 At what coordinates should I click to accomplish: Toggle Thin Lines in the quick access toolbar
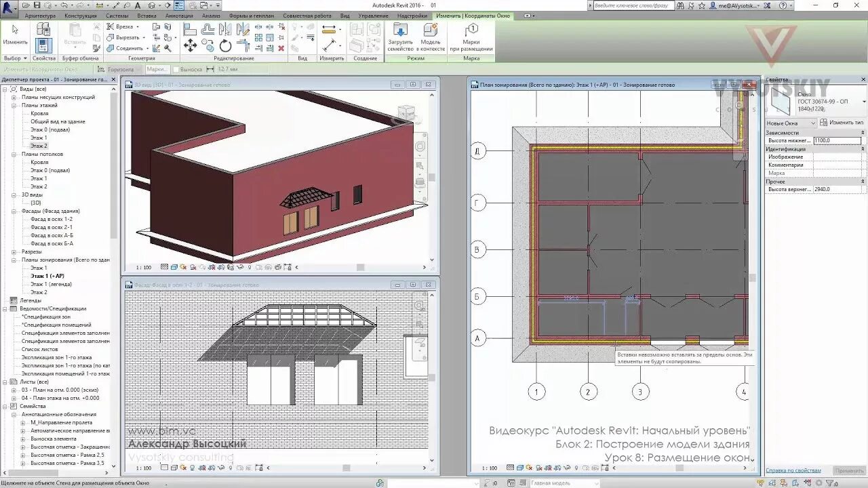pyautogui.click(x=180, y=5)
